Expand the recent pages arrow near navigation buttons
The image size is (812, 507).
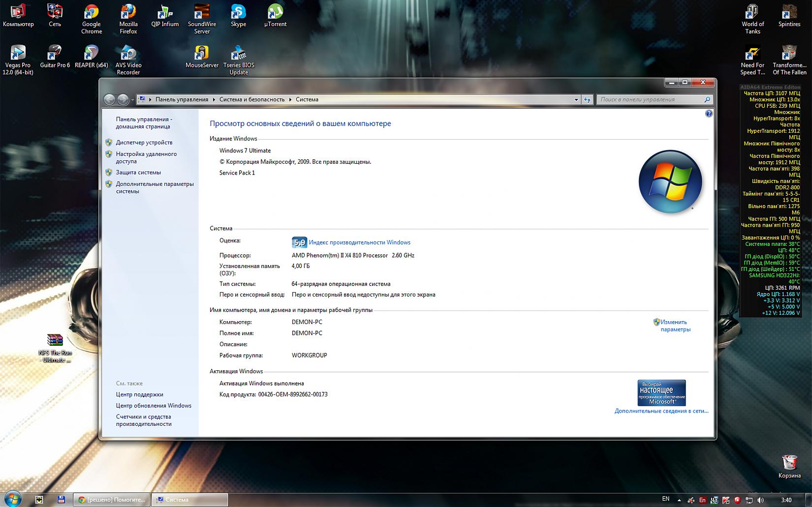pyautogui.click(x=132, y=100)
